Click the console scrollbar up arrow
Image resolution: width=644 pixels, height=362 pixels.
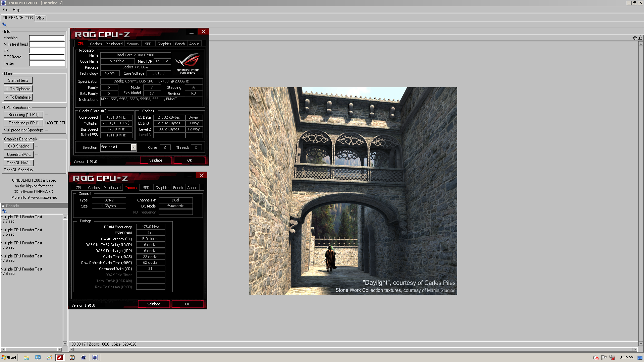65,217
